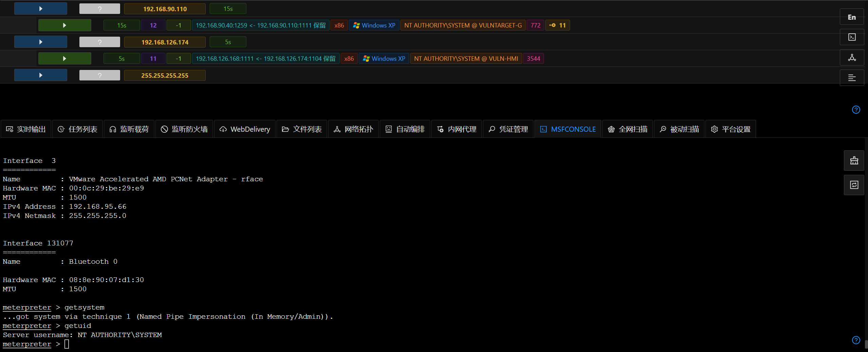Open the 实时输出 tab
Image resolution: width=868 pixels, height=352 pixels.
click(26, 129)
